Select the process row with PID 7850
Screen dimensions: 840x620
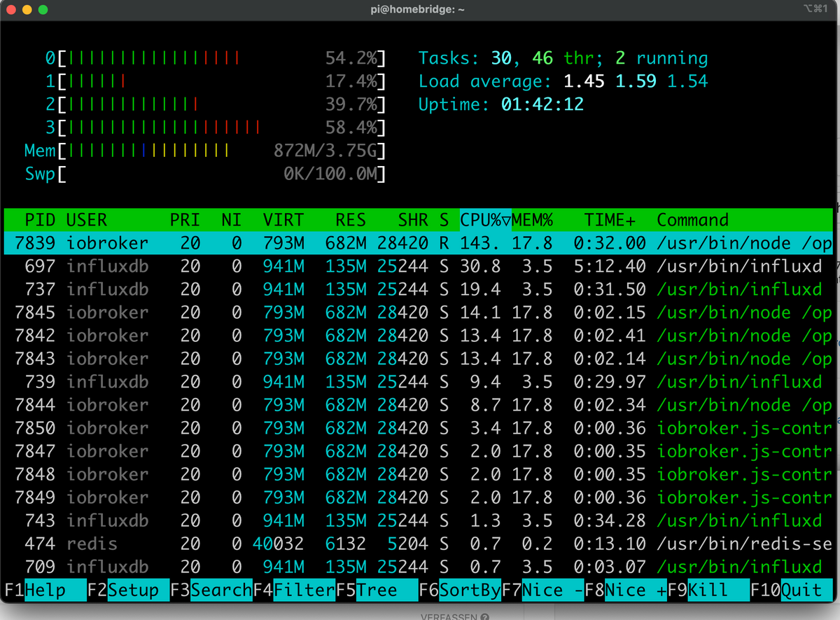point(418,428)
